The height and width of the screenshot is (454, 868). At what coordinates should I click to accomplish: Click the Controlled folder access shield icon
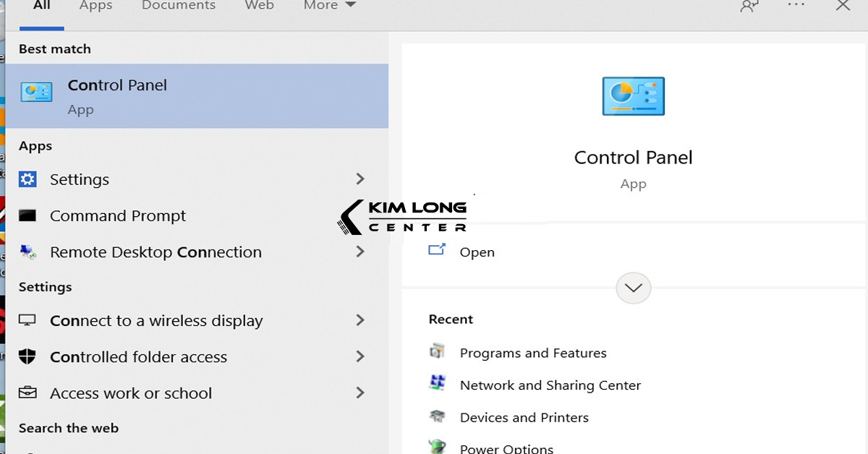27,356
